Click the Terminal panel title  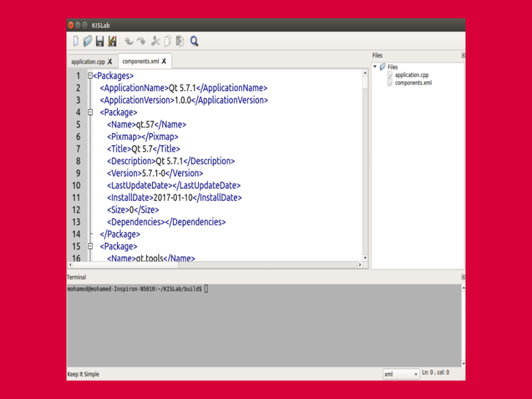click(76, 277)
